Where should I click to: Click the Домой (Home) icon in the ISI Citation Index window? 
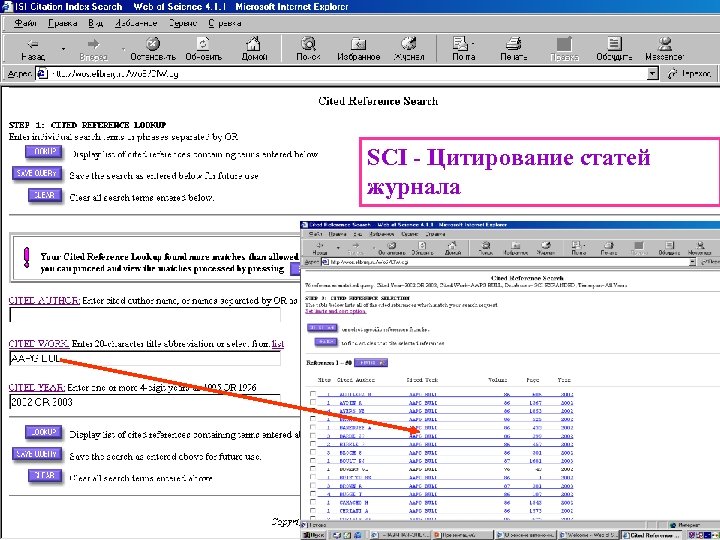(x=253, y=44)
